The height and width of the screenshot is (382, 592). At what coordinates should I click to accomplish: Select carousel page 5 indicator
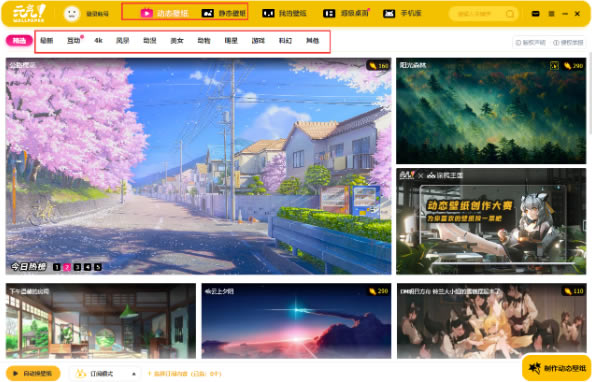(x=98, y=267)
